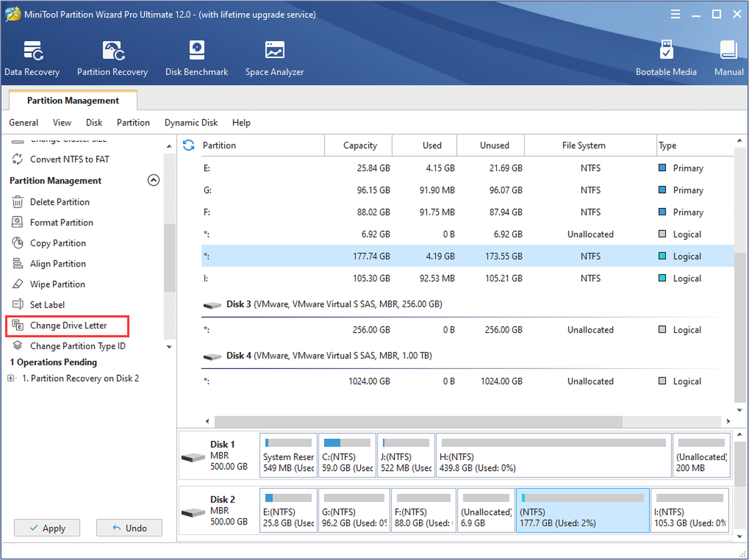Collapse the Partition Management section chevron
The image size is (749, 560).
click(153, 180)
